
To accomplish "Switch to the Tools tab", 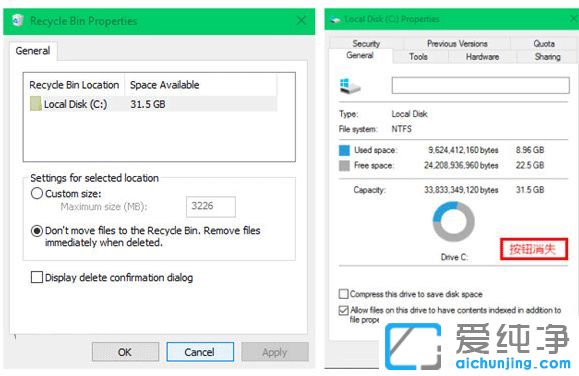I will [418, 57].
